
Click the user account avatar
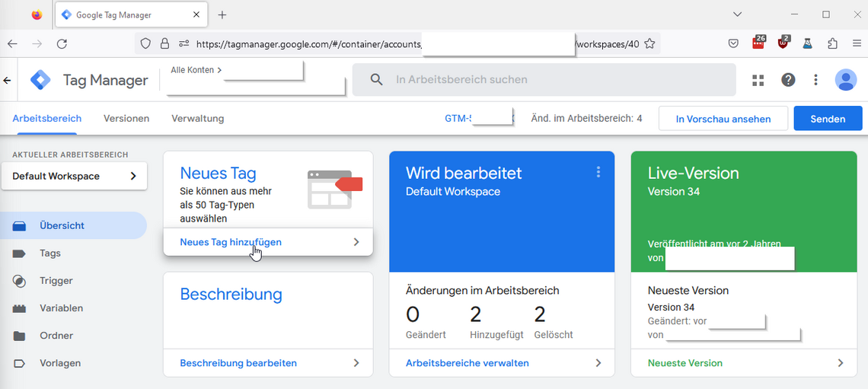click(845, 80)
